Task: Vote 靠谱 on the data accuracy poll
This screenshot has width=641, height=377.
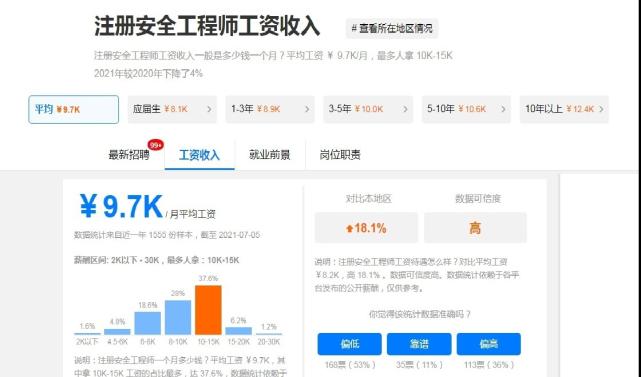Action: (x=419, y=344)
